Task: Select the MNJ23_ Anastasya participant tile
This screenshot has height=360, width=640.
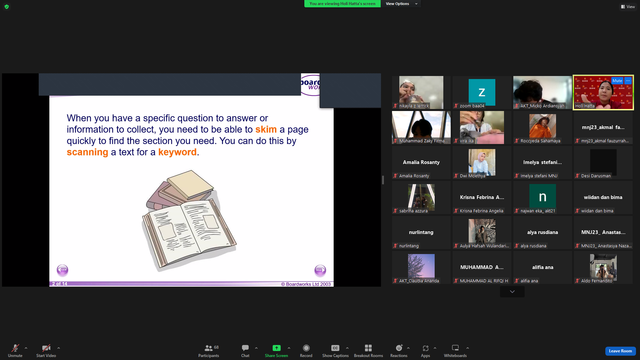Action: point(603,233)
